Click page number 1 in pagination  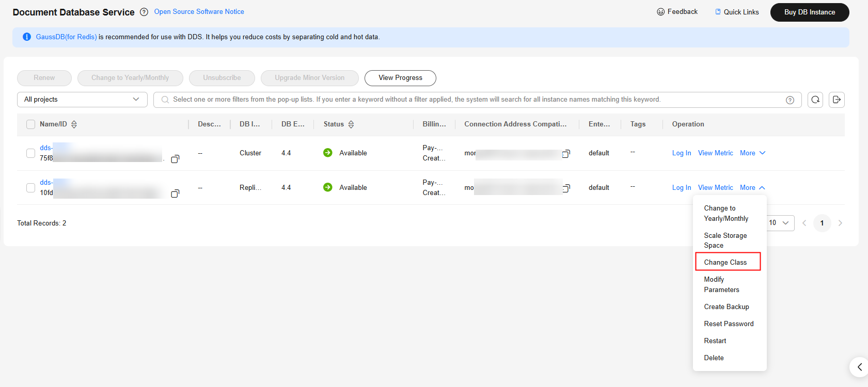(822, 223)
